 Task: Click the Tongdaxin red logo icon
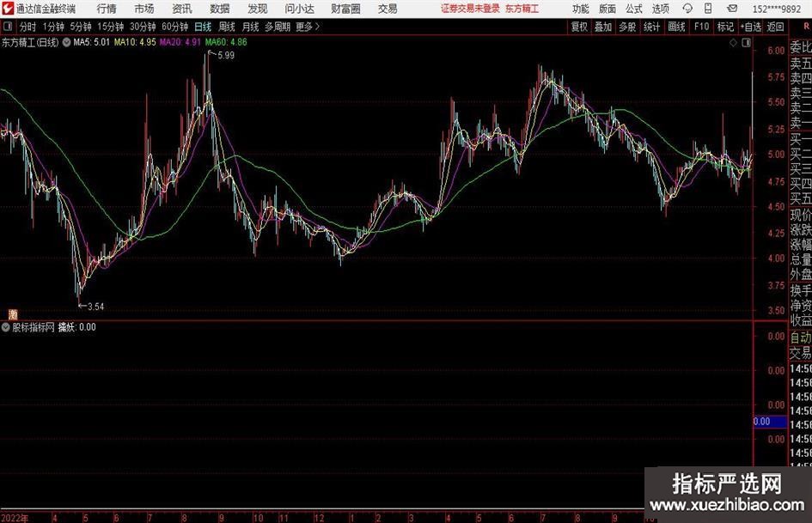coord(8,9)
